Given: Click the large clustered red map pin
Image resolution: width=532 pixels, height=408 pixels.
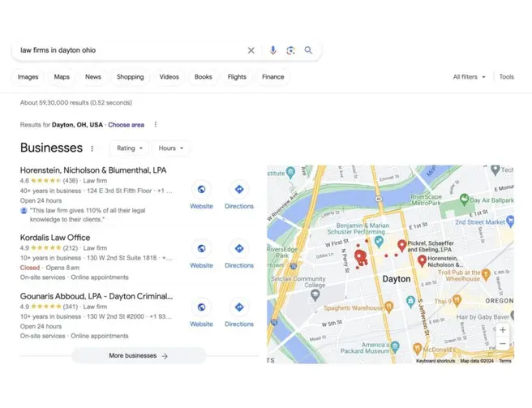Looking at the screenshot, I should point(359,256).
